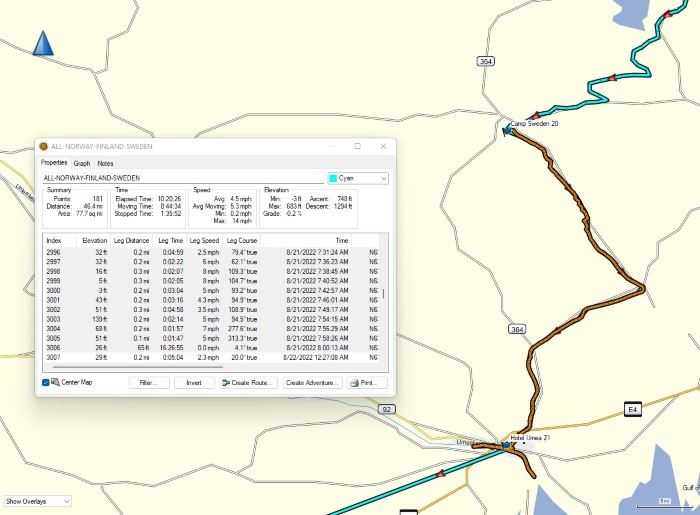
Task: Select track point row 3000
Action: [x=212, y=291]
